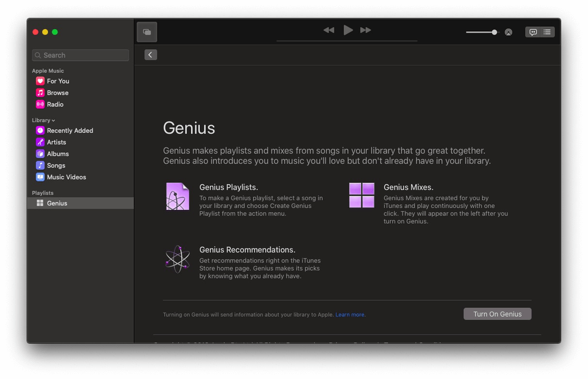
Task: Start playback with the play button
Action: click(x=348, y=30)
